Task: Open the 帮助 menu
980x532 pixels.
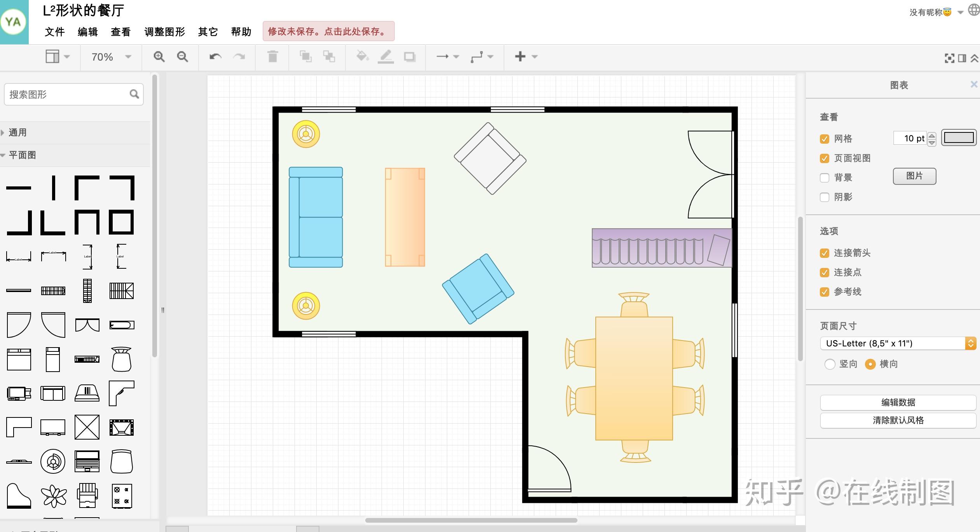Action: coord(241,32)
